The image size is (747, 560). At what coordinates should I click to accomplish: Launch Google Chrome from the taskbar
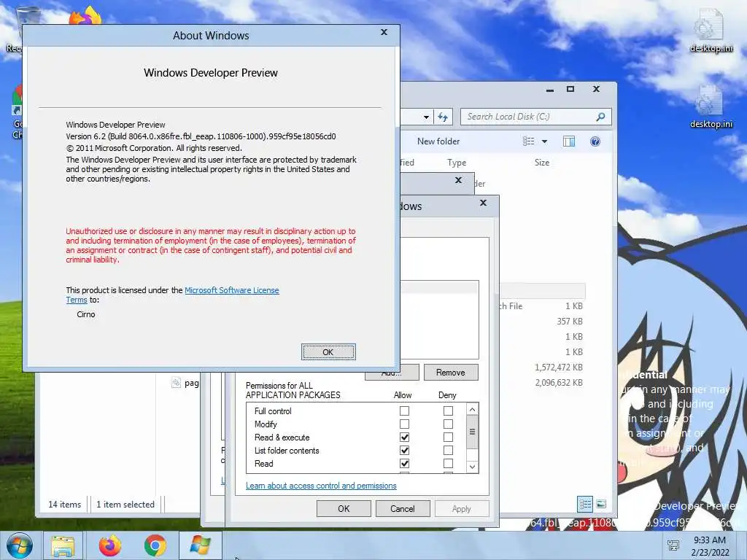click(155, 545)
